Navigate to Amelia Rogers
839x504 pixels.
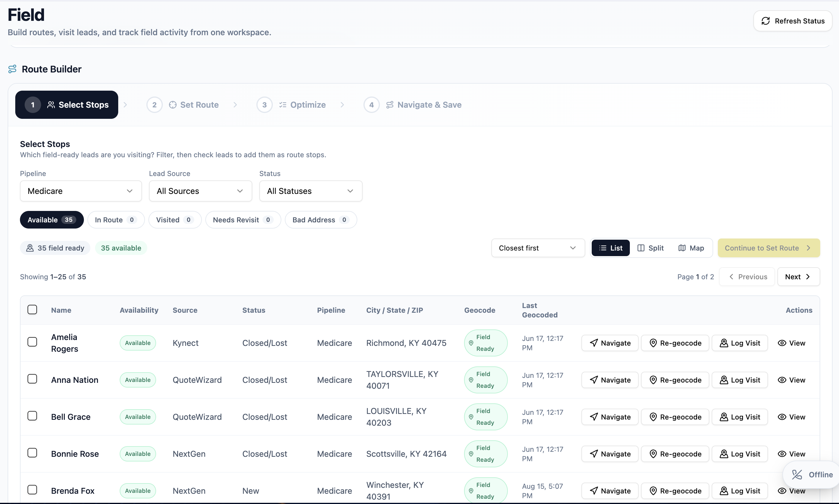[x=610, y=343]
